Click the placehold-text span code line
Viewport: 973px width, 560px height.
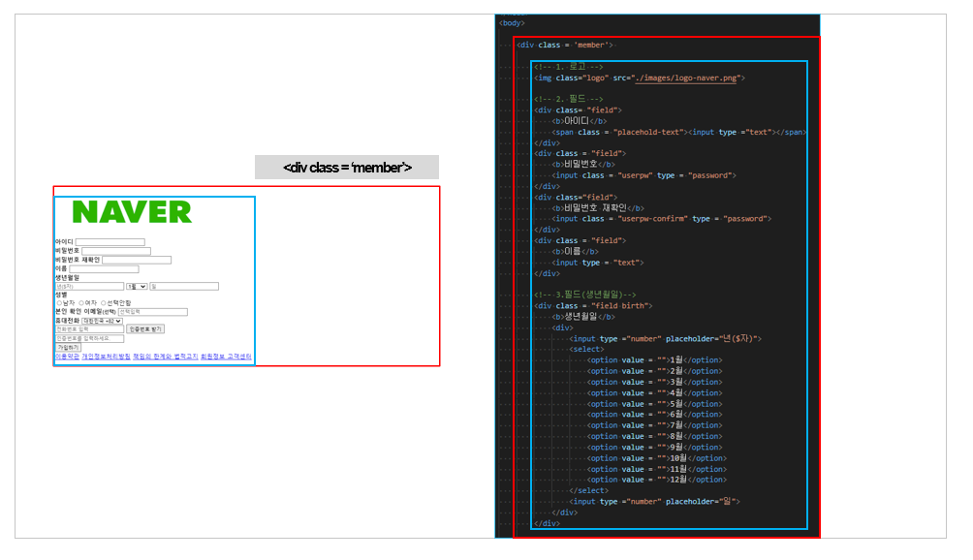678,132
